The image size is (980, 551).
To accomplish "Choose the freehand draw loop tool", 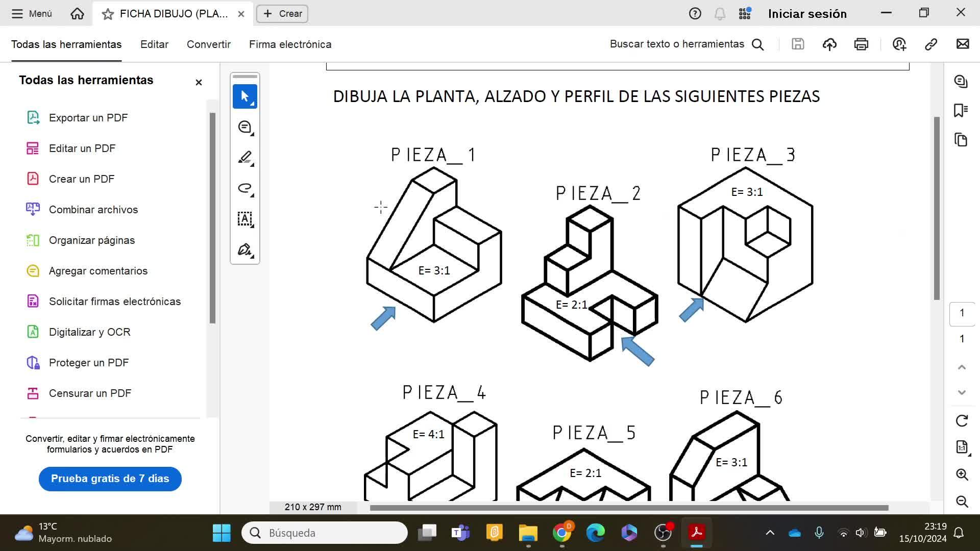I will [x=244, y=188].
